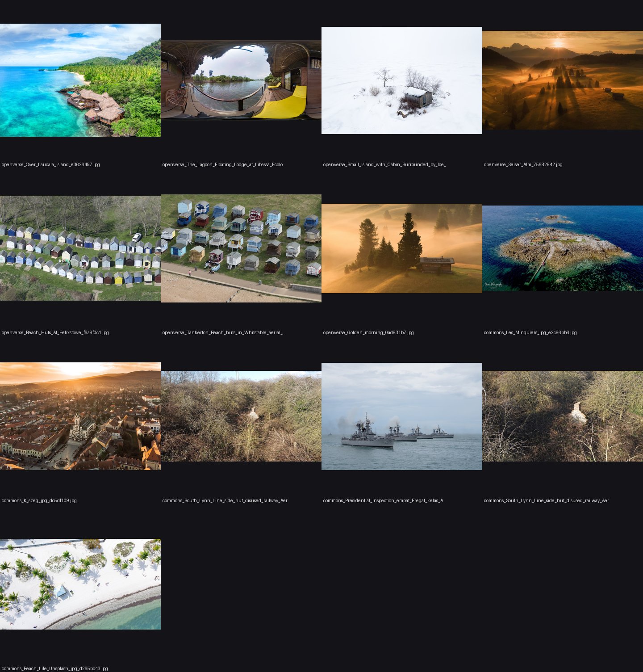Select the Golden morning foggy cabin thumbnail

(402, 248)
